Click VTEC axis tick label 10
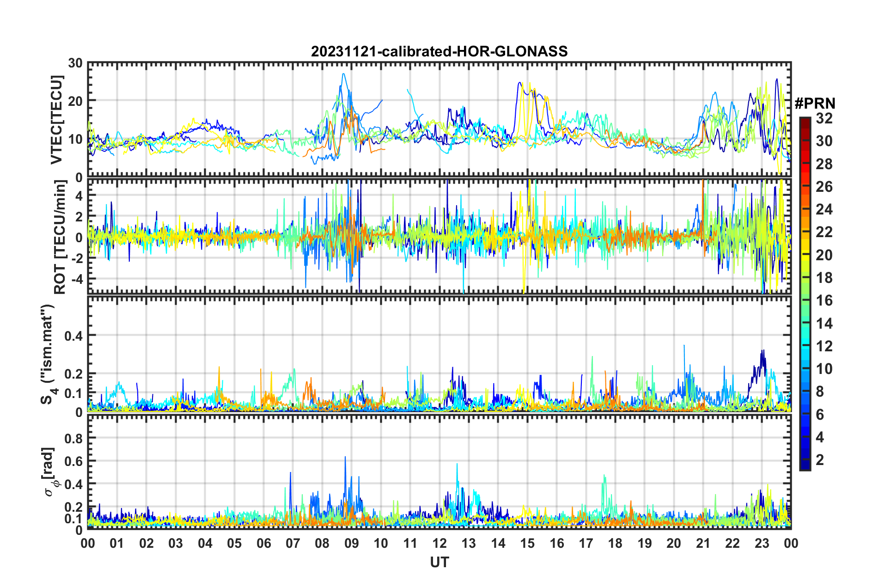 pos(75,139)
